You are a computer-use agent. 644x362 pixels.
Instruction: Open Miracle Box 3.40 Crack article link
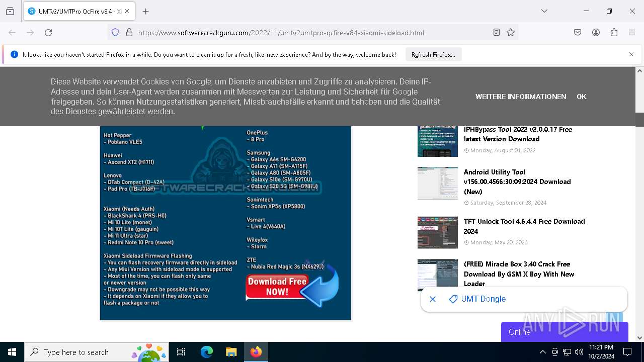tap(519, 274)
